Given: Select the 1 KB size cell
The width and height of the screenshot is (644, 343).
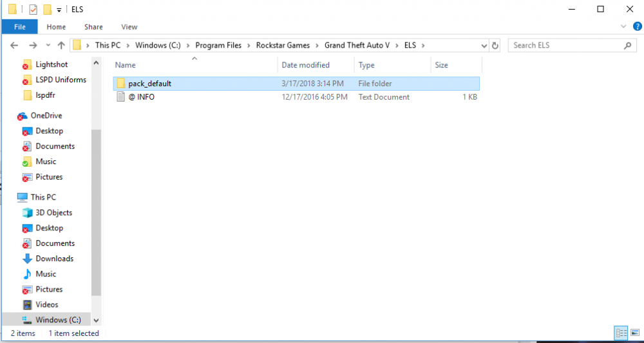Looking at the screenshot, I should [x=469, y=97].
